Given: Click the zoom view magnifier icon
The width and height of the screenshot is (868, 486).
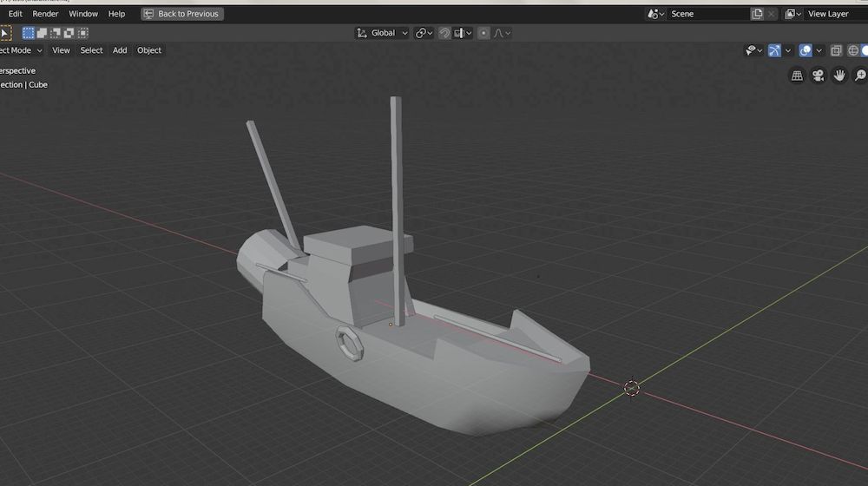Looking at the screenshot, I should 860,76.
